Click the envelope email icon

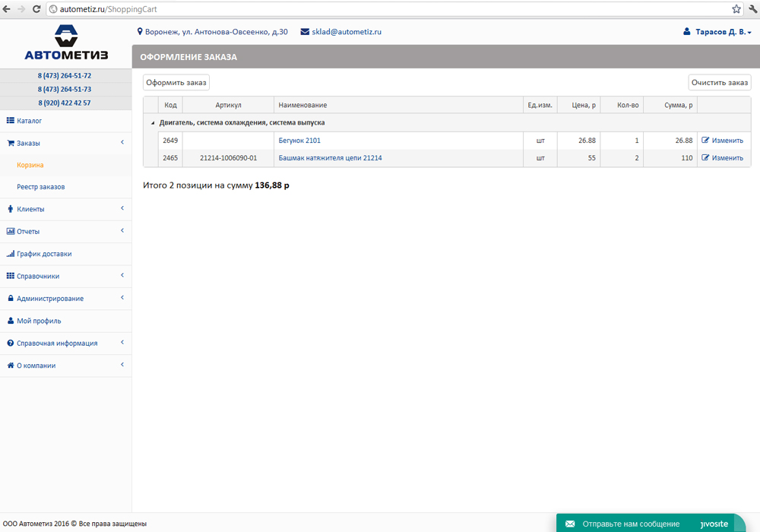tap(305, 32)
